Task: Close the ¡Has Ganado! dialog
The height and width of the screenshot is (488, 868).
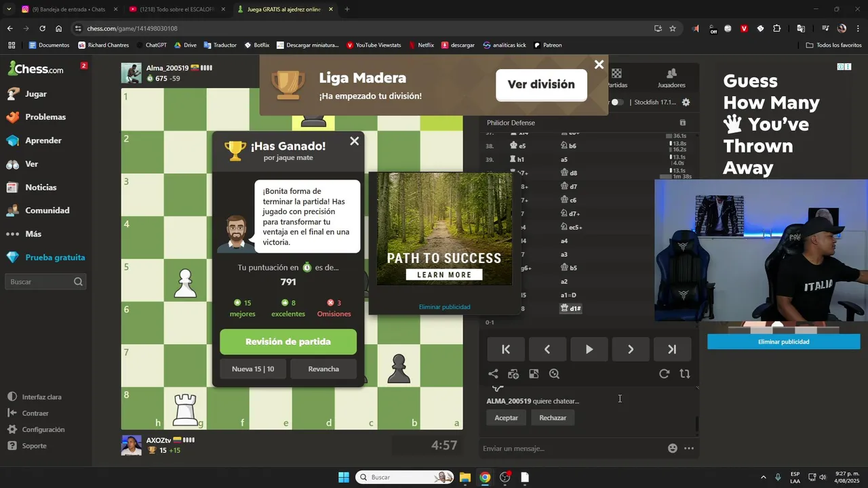Action: (354, 141)
